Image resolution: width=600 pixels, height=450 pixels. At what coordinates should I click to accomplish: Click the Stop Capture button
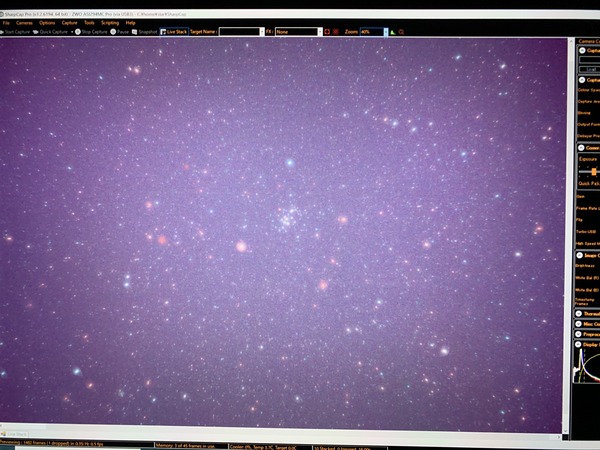[x=91, y=32]
